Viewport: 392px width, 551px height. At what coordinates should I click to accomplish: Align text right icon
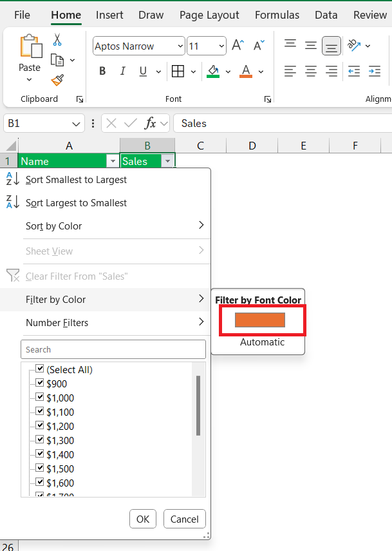pos(331,72)
